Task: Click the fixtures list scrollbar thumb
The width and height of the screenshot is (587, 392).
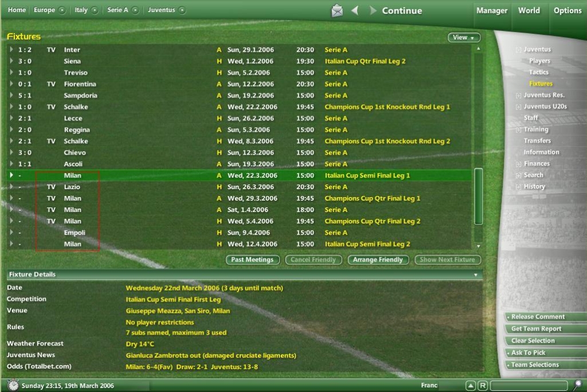Action: tap(478, 196)
